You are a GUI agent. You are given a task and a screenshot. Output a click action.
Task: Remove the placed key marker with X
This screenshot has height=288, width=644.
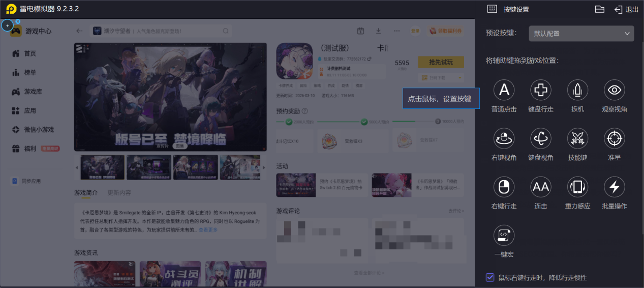pos(18,21)
